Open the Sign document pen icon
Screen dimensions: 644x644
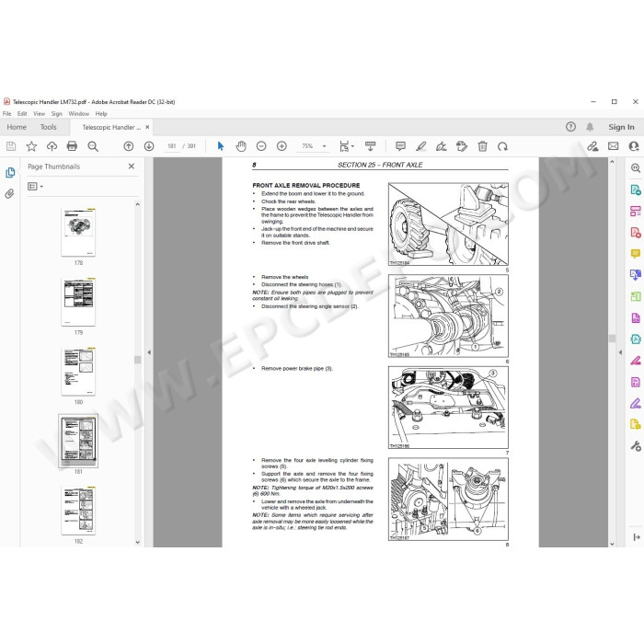point(441,146)
